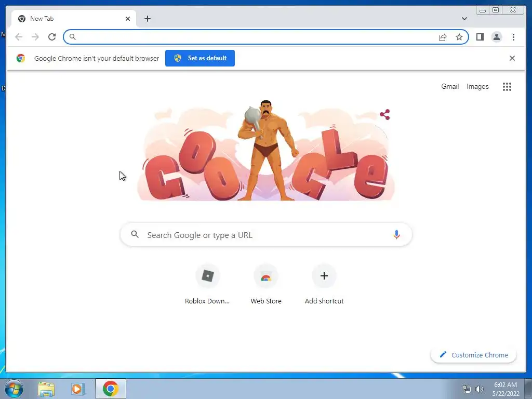The image size is (532, 399).
Task: Share the Google doodle
Action: tap(385, 114)
